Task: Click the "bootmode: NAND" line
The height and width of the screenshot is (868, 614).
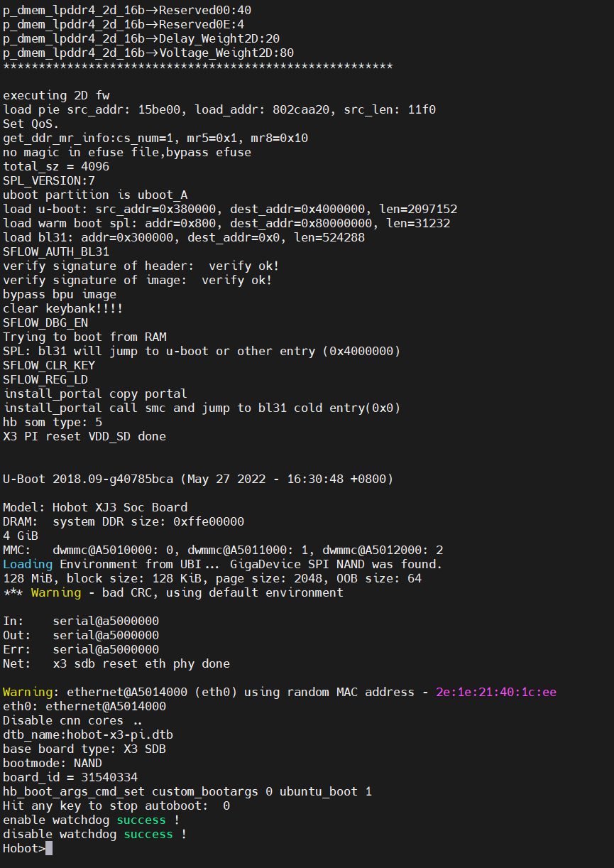Action: coord(53,763)
